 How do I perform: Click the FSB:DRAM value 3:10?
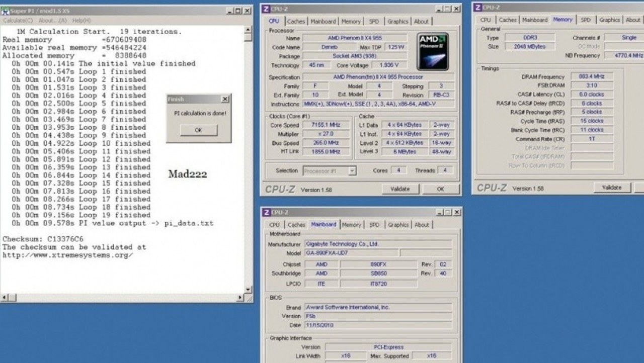[592, 85]
